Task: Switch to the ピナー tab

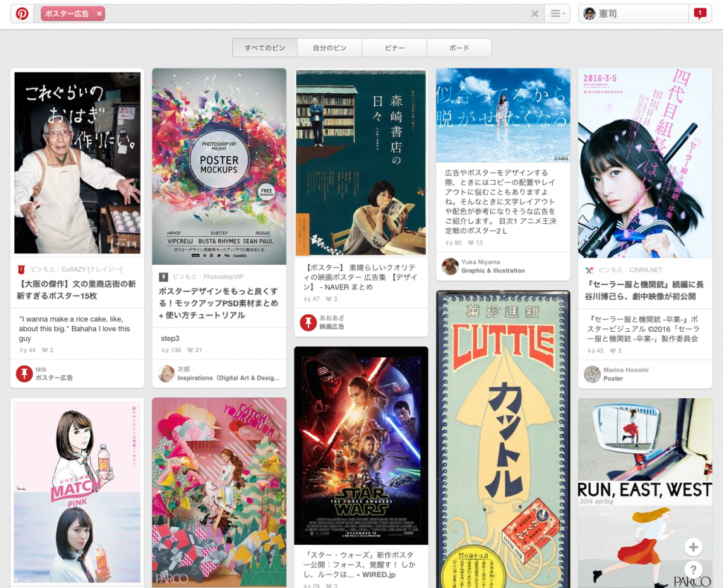Action: [x=395, y=48]
